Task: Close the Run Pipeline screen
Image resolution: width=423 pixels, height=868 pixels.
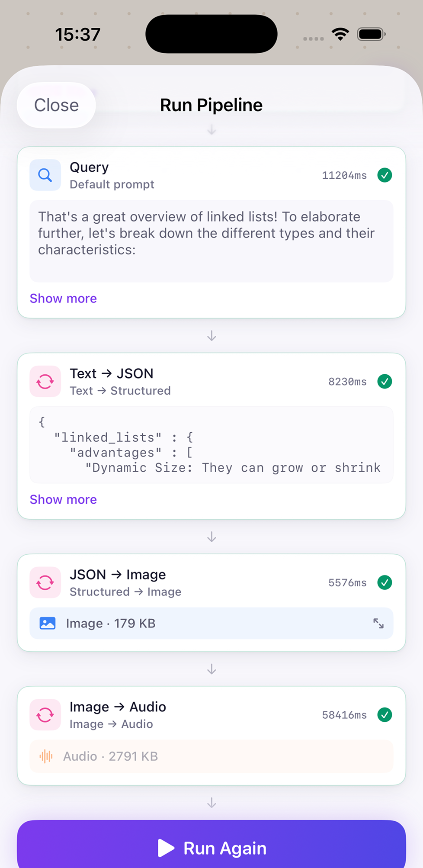Action: [x=57, y=105]
